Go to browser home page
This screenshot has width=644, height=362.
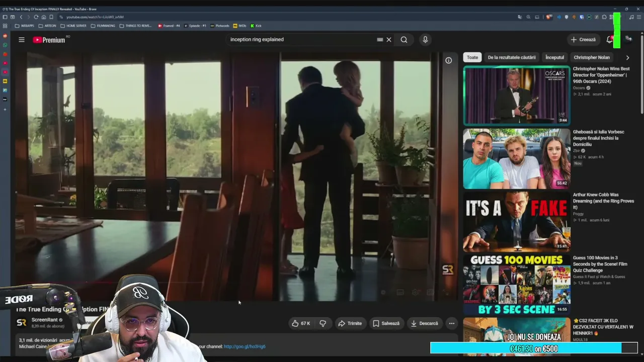[44, 17]
